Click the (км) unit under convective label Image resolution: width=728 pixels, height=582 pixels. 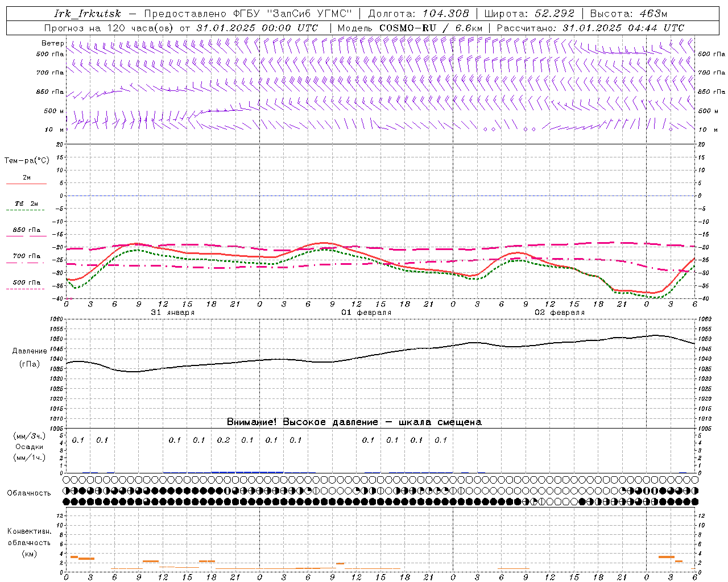[x=30, y=554]
